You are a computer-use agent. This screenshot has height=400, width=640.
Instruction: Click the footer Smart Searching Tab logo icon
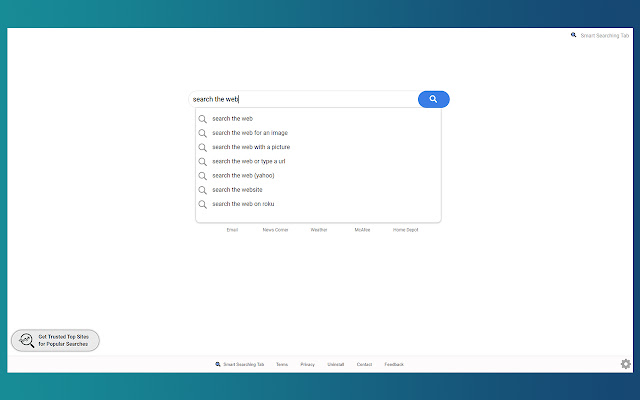tap(218, 364)
